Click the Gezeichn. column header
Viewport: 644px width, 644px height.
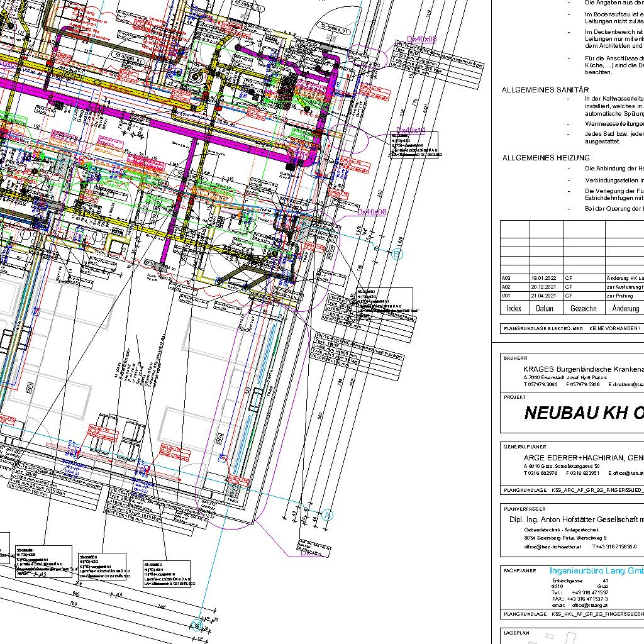point(584,309)
